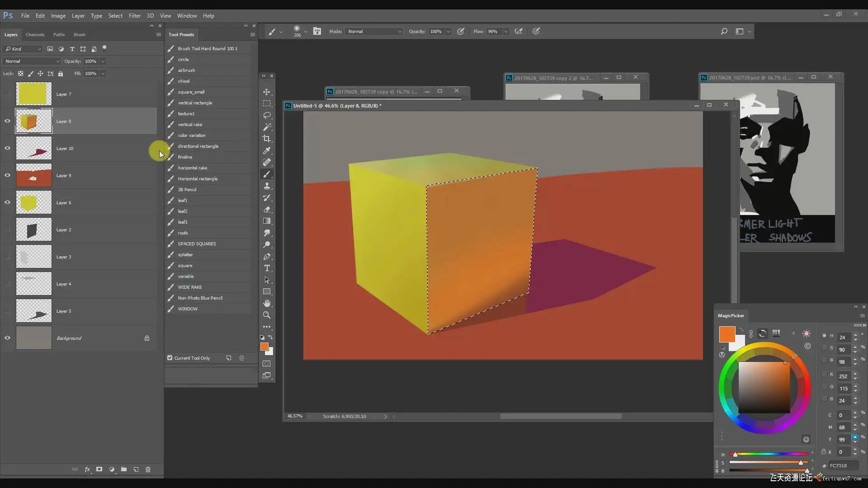The width and height of the screenshot is (868, 488).
Task: Open the Kind filter dropdown
Action: (23, 49)
